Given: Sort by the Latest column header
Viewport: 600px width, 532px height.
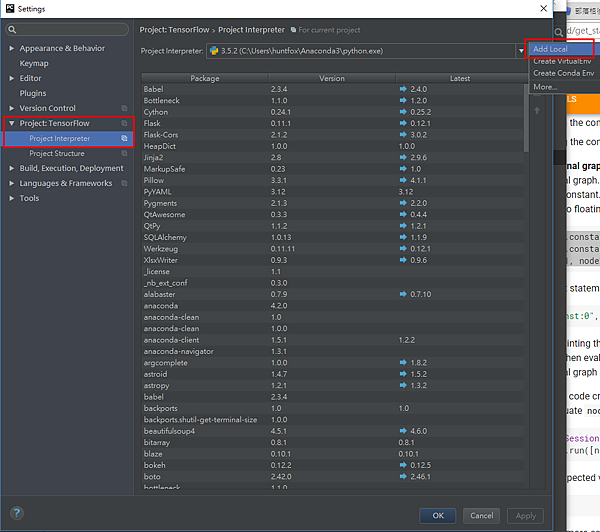Looking at the screenshot, I should click(460, 78).
